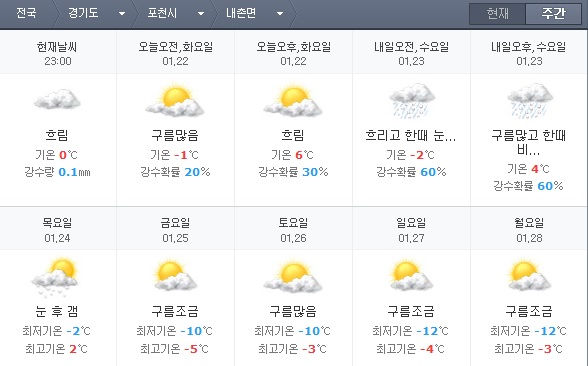
Task: Click the snow-then-clear icon for 목요일
Action: 56,277
